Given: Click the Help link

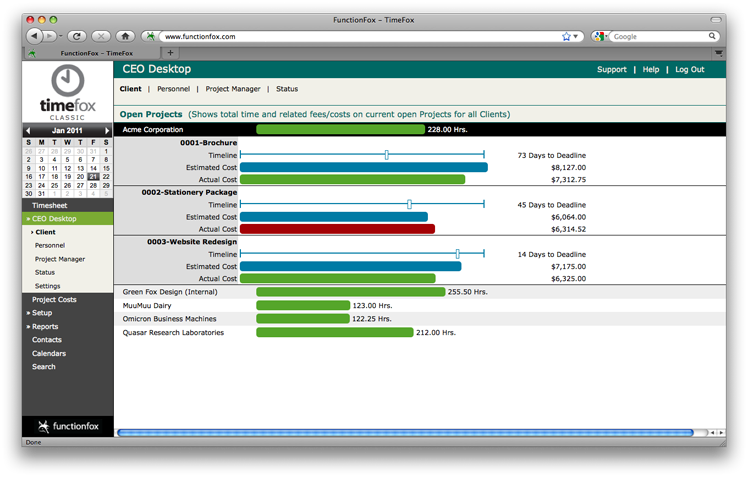Looking at the screenshot, I should click(x=651, y=70).
